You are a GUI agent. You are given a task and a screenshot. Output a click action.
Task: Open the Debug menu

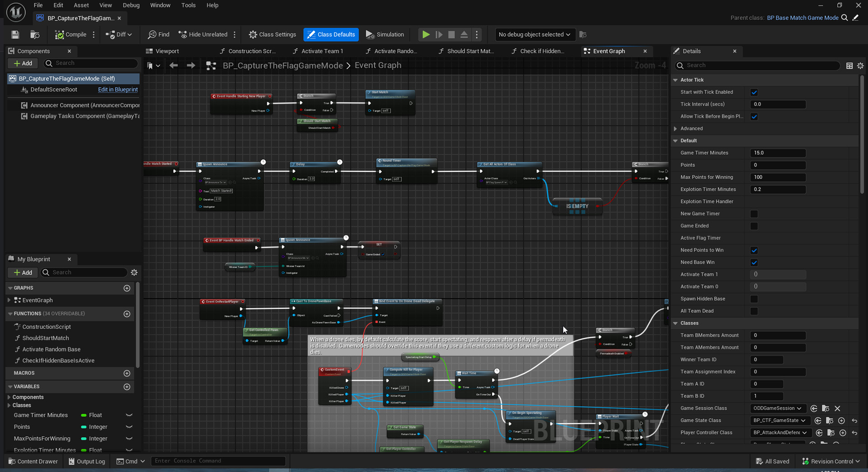(131, 5)
